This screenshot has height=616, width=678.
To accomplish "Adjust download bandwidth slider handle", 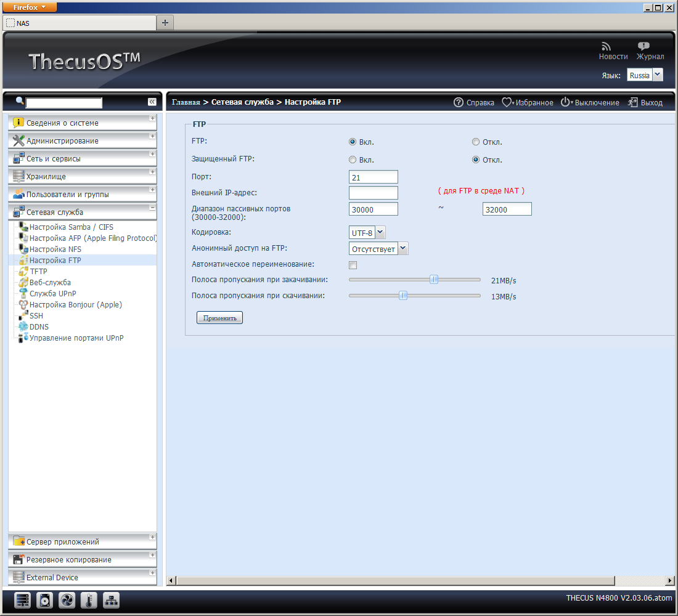I will (x=403, y=296).
